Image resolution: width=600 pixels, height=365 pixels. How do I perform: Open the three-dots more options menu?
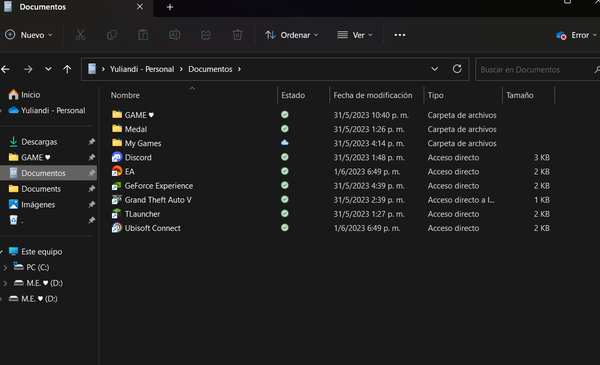pos(399,35)
